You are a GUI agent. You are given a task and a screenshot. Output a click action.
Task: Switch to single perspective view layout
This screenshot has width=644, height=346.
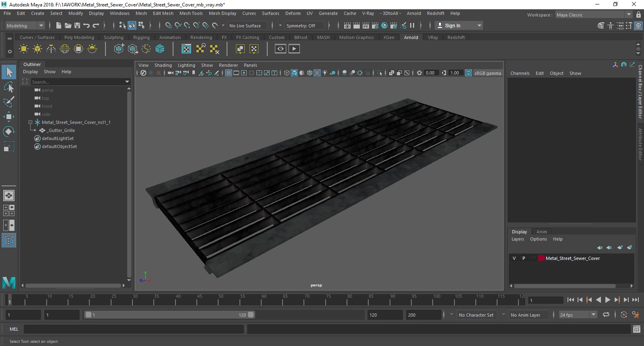point(9,196)
